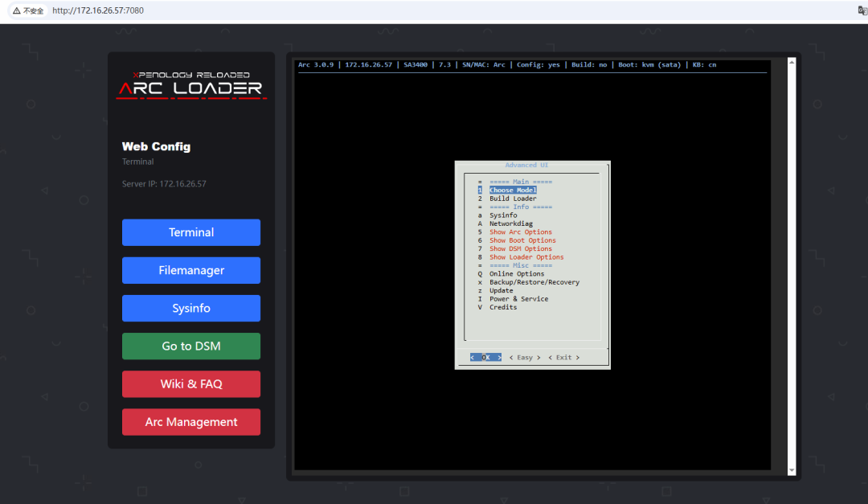Click 'SA3400' in terminal status line

point(416,65)
